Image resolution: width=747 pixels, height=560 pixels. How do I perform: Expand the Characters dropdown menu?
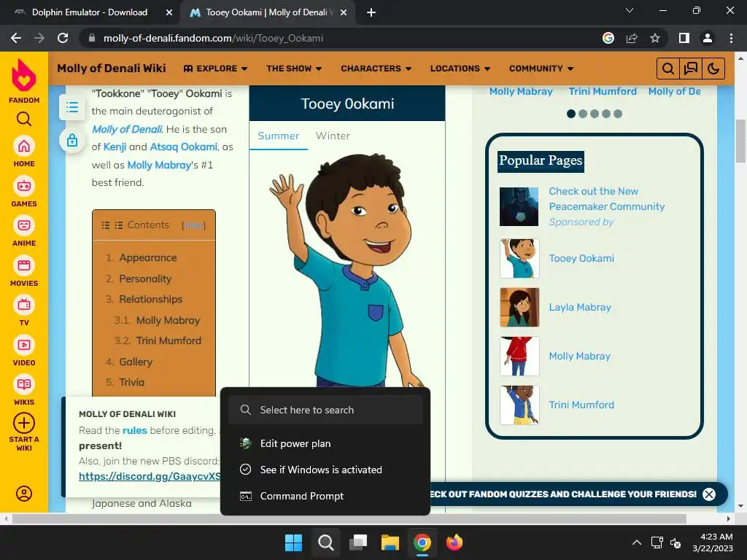point(376,69)
